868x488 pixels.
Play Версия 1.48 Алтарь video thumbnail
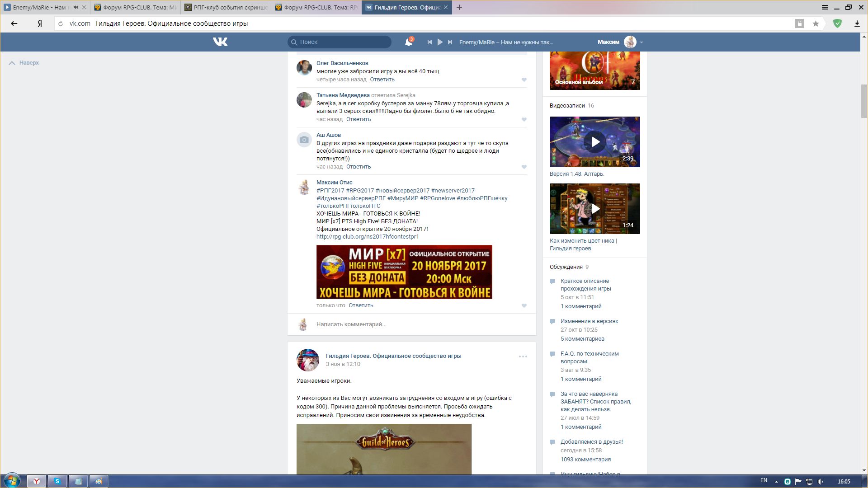click(x=595, y=142)
